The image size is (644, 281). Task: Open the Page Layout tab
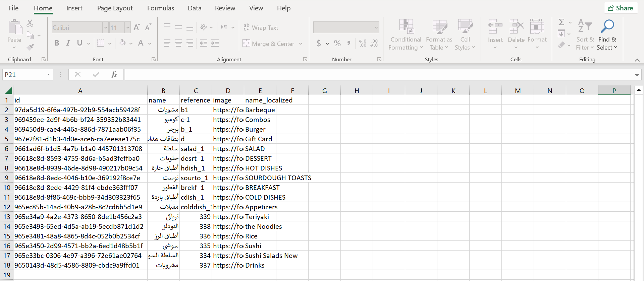[115, 8]
